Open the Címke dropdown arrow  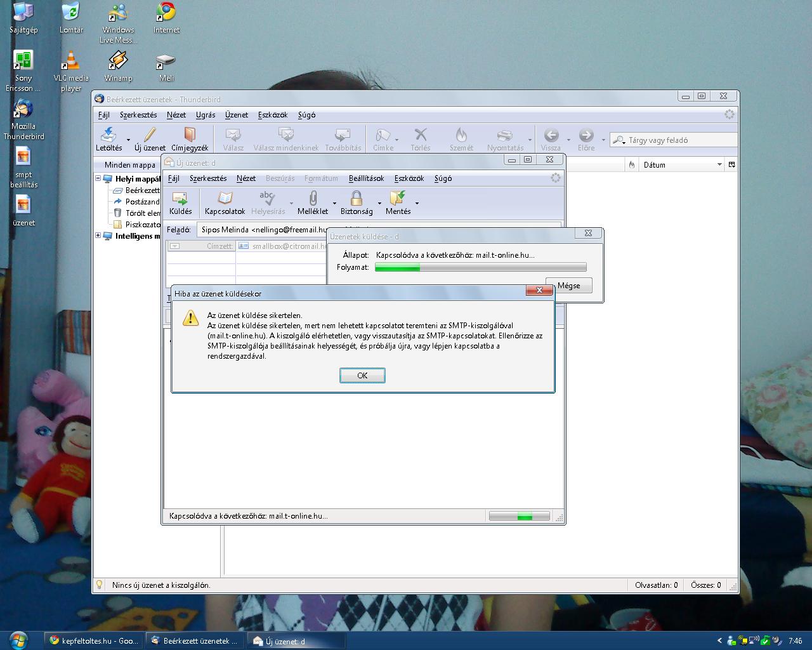point(397,140)
